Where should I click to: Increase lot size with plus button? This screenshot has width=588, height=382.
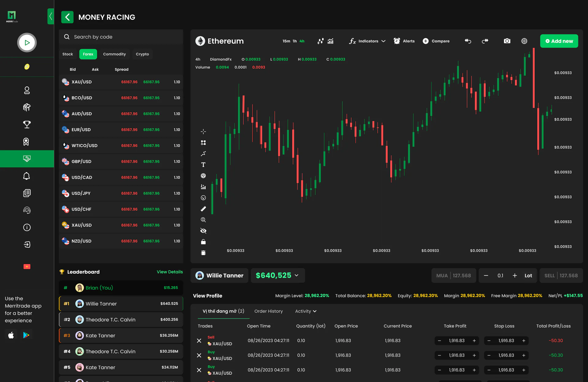point(515,275)
